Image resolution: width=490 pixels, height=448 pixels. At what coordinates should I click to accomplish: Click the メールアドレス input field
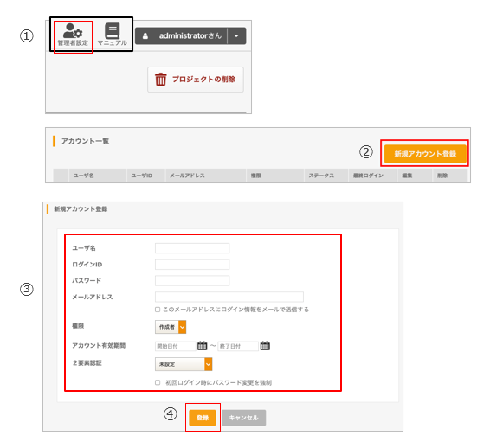229,297
